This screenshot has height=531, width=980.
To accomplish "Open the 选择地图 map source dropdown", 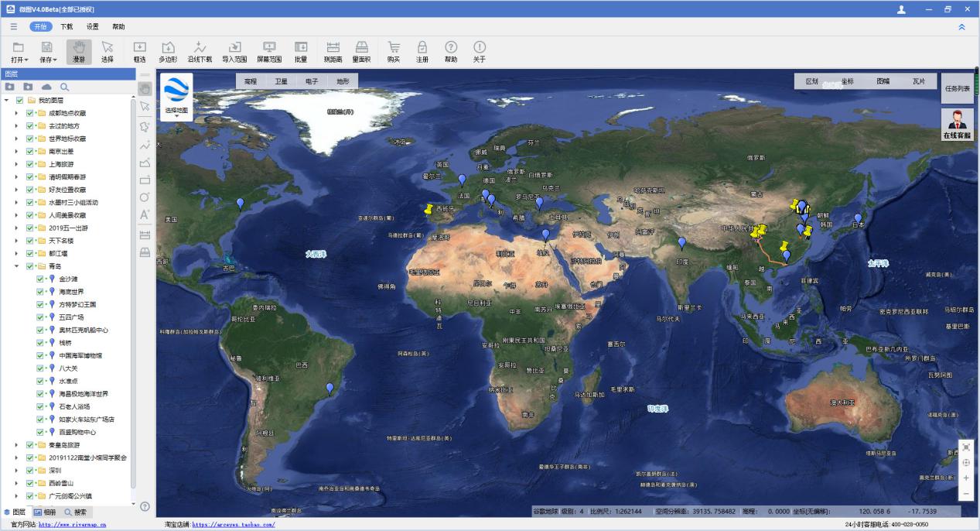I will point(176,97).
